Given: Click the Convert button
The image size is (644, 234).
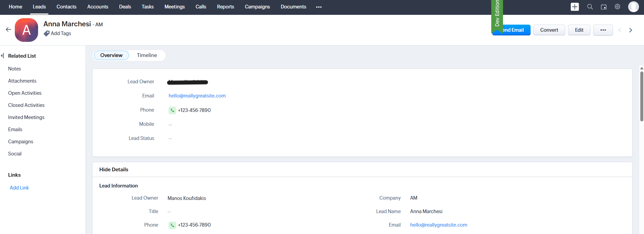Looking at the screenshot, I should [549, 30].
